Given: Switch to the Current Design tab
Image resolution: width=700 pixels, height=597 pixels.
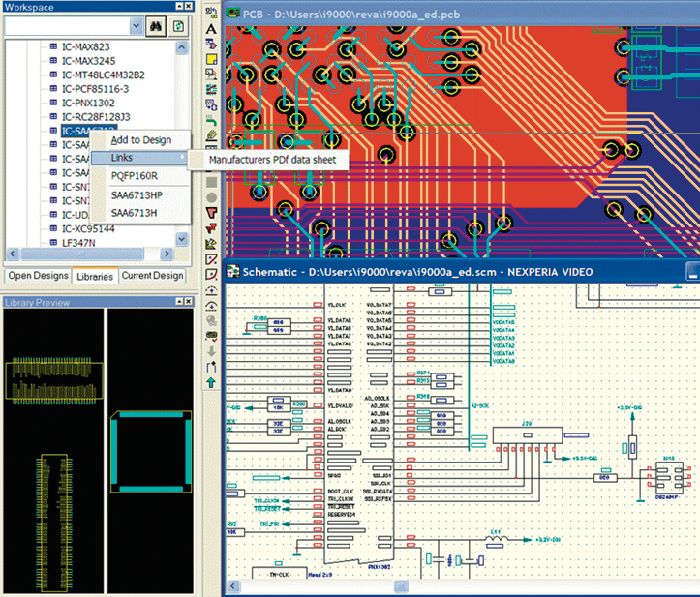Looking at the screenshot, I should click(152, 276).
